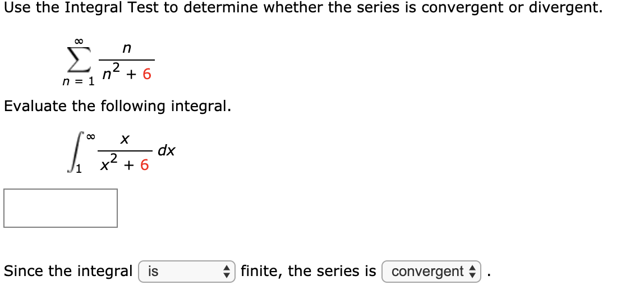Click the summation sigma symbol
This screenshot has width=644, height=294.
tap(78, 61)
